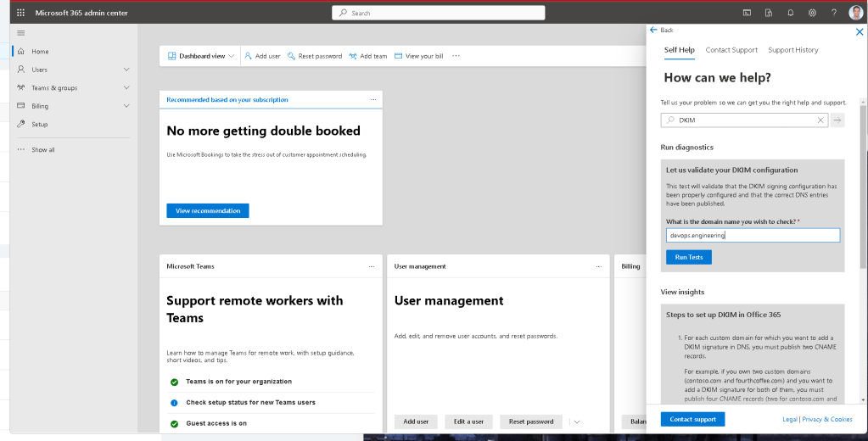Click the Edit a user button
868x441 pixels.
point(468,421)
